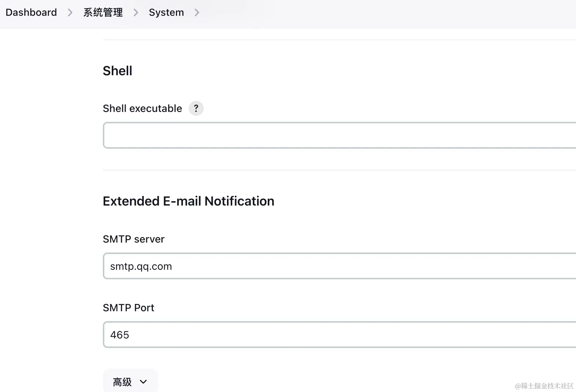Viewport: 576px width, 392px height.
Task: Click the help icon beside Shell executable
Action: [x=196, y=108]
